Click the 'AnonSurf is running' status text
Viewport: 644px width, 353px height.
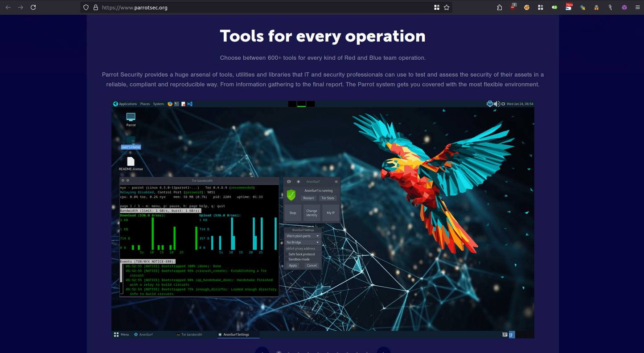coord(318,190)
